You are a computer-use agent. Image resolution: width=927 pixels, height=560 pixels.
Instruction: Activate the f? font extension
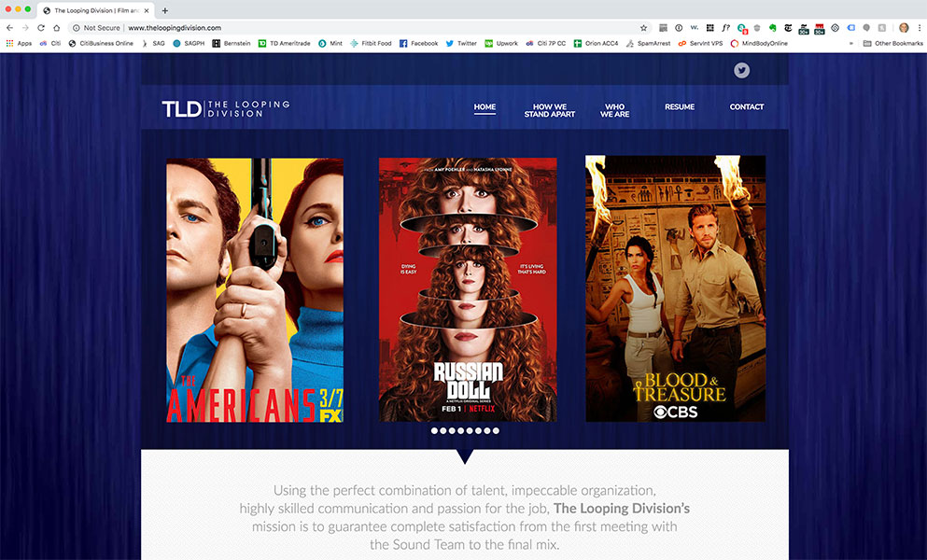pos(725,28)
